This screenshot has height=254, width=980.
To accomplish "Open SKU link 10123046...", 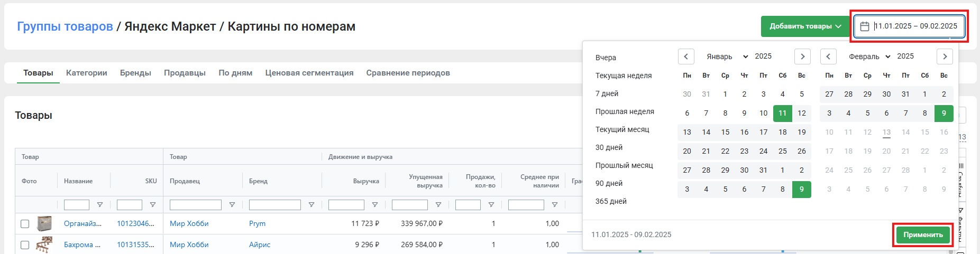I will tap(135, 224).
